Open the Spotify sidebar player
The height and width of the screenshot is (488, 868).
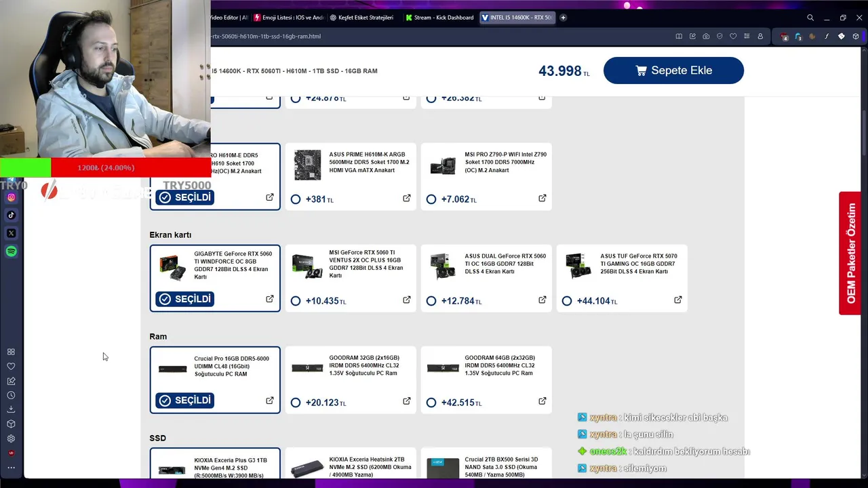11,251
